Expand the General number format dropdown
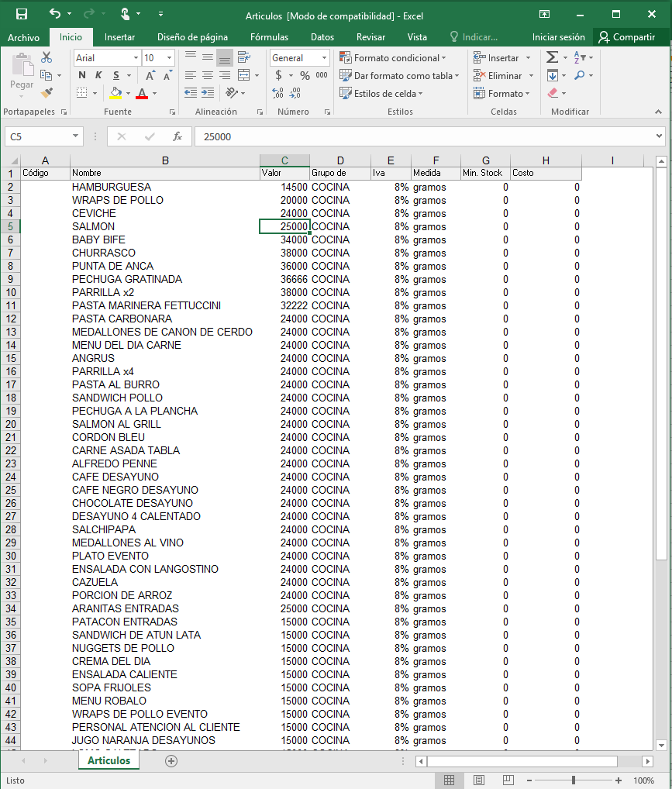Screen dimensions: 672x789 click(324, 57)
